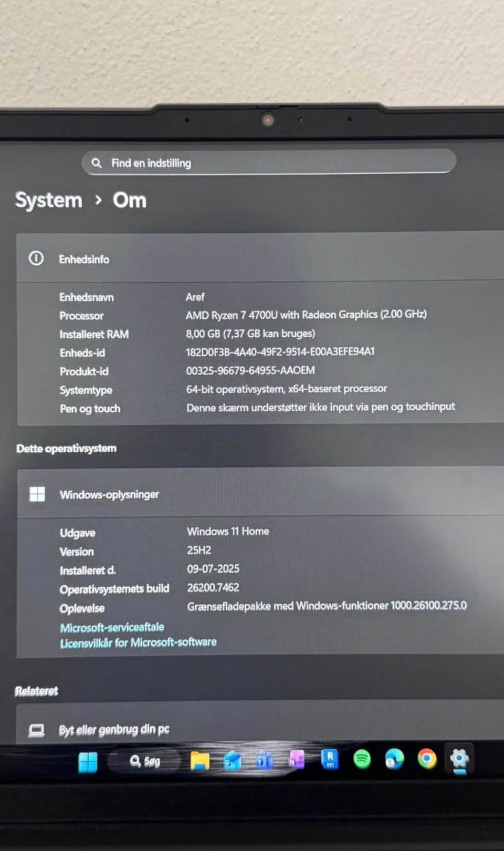Click the 'Operativsystemets build' label
Screen dimensions: 504x851
pyautogui.click(x=114, y=589)
